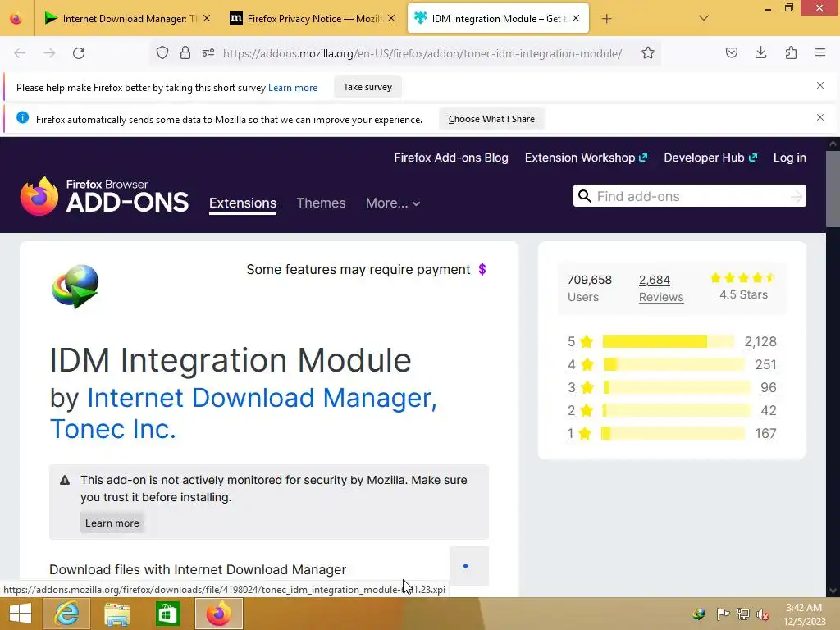
Task: Open the Extensions puzzle icon
Action: pos(791,52)
